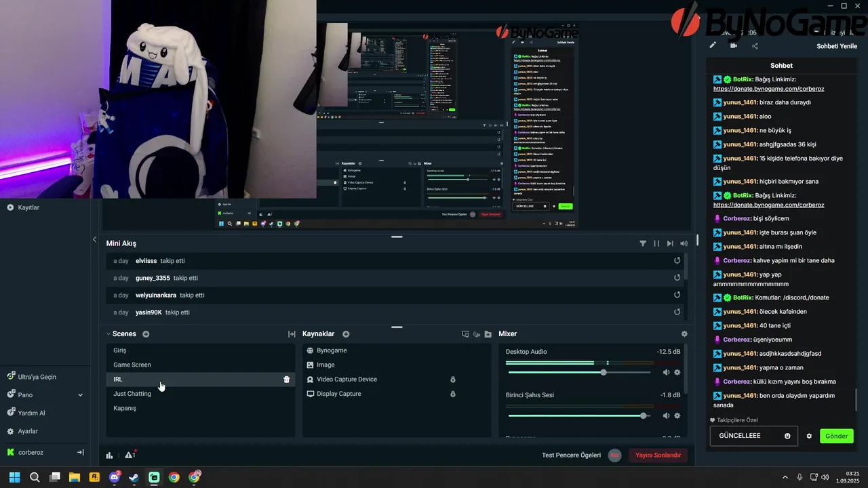Viewport: 868px width, 488px height.
Task: Add a new scene with the plus icon
Action: tap(146, 334)
